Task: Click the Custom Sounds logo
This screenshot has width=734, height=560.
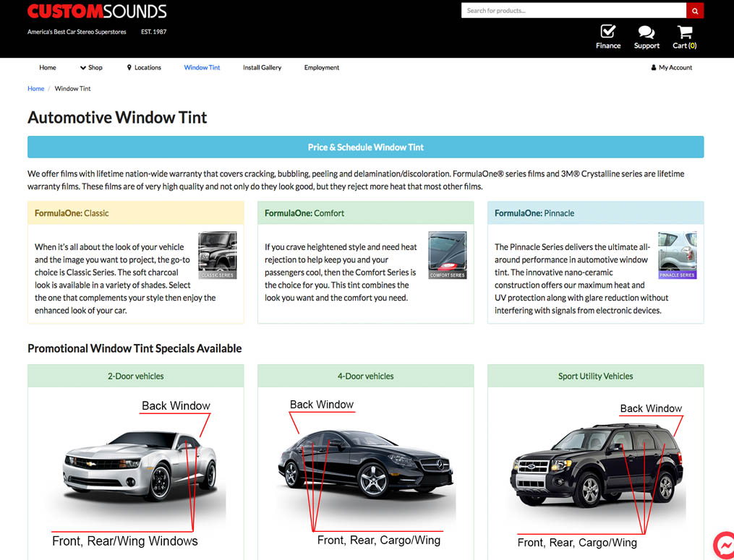Action: click(97, 12)
